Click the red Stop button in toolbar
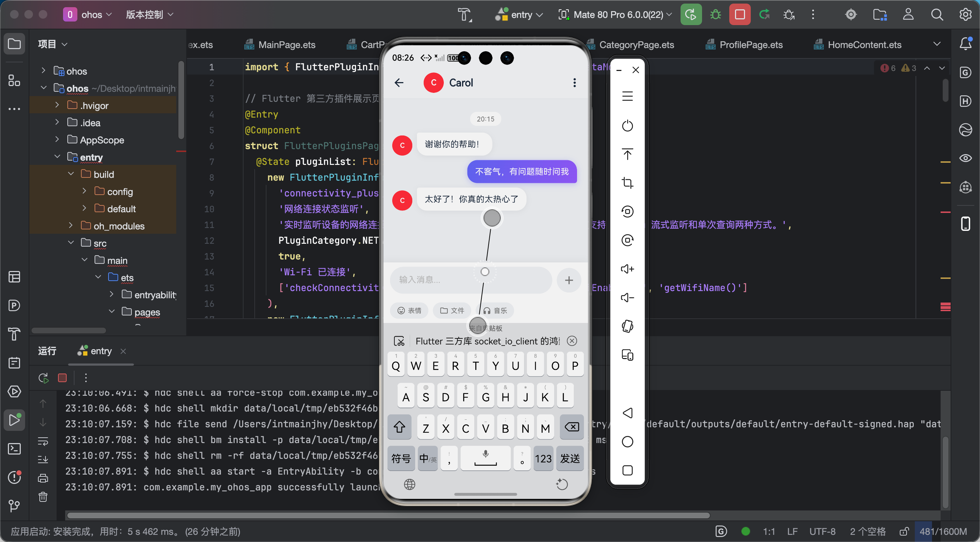Screen dimensions: 980x542 pos(740,14)
